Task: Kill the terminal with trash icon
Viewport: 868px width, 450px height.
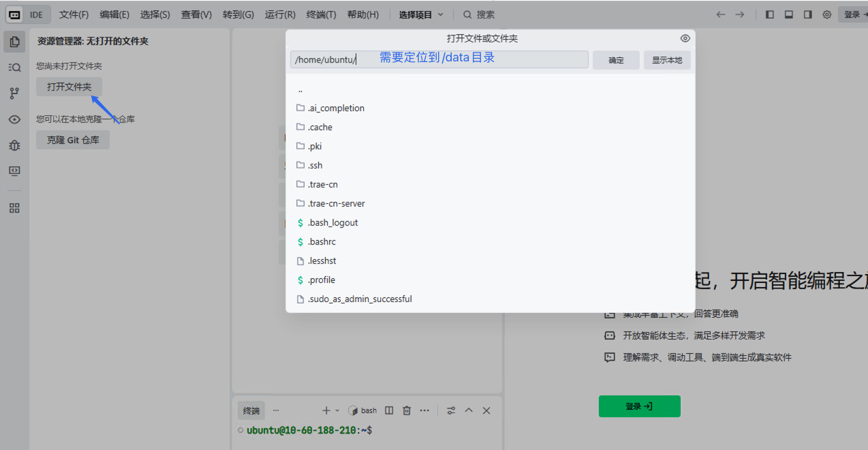Action: click(407, 410)
